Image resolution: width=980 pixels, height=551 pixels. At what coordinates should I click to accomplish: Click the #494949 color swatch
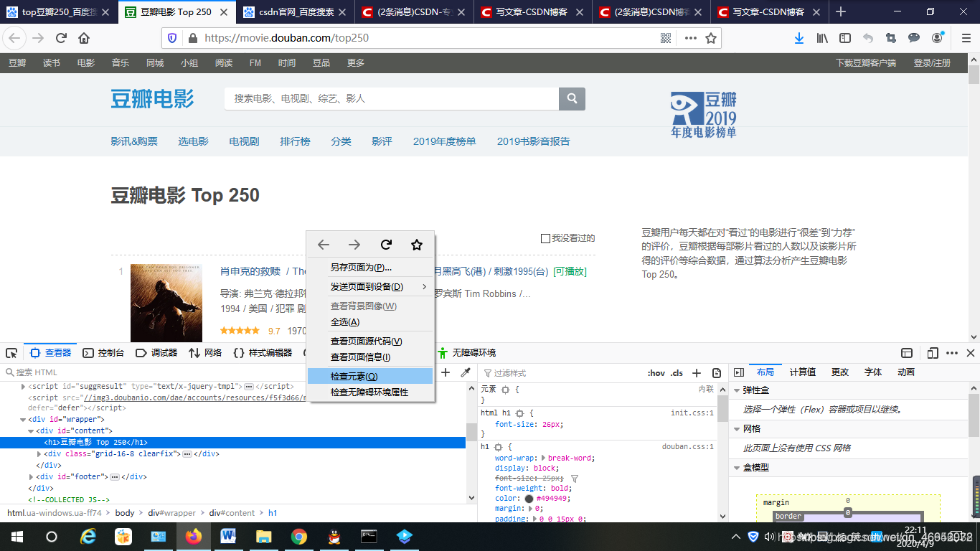[529, 498]
